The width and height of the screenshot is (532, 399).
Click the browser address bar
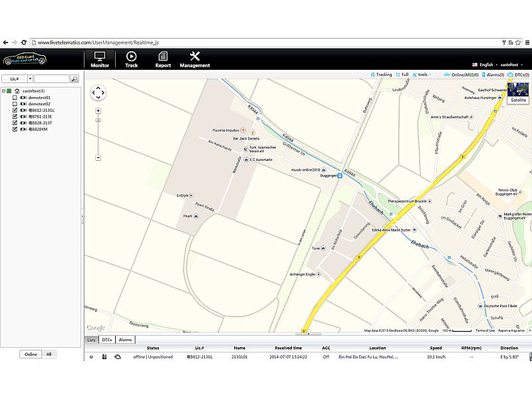[265, 43]
